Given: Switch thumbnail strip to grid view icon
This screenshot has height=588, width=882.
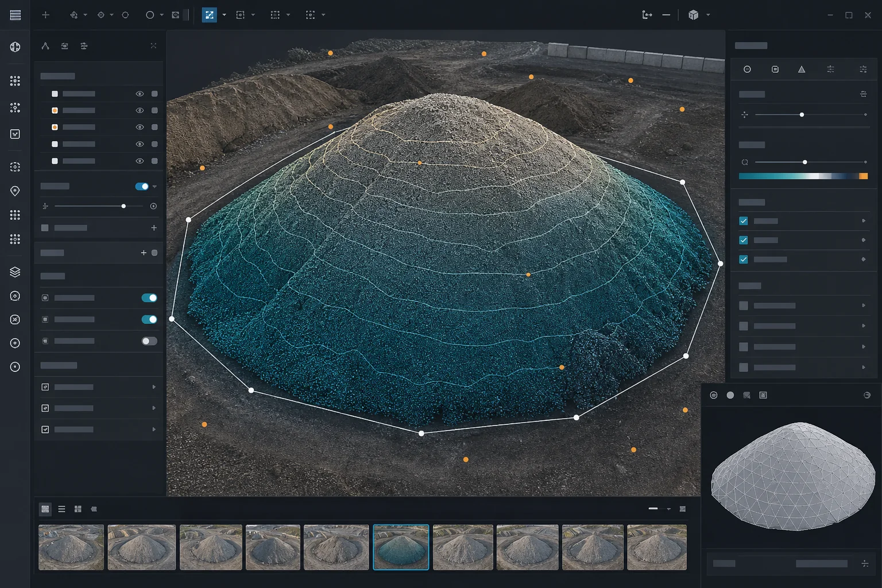Looking at the screenshot, I should click(x=45, y=509).
